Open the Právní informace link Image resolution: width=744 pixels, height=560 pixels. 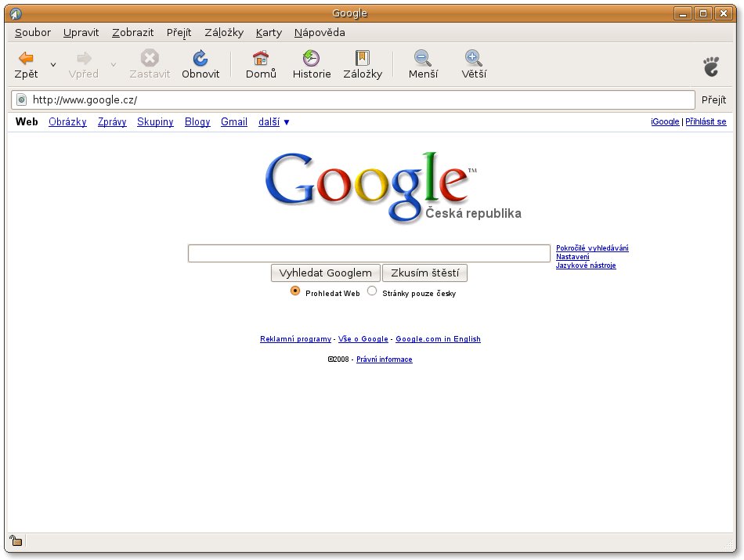point(385,359)
